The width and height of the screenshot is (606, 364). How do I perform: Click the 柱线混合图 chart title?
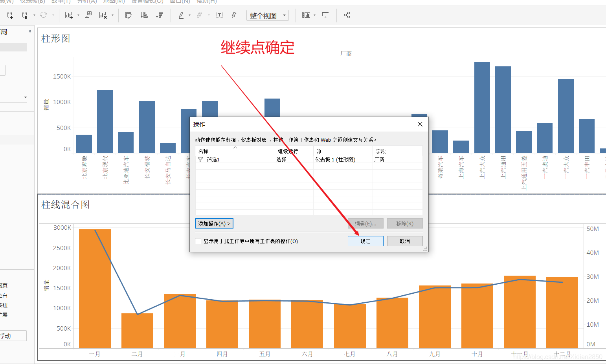coord(66,205)
